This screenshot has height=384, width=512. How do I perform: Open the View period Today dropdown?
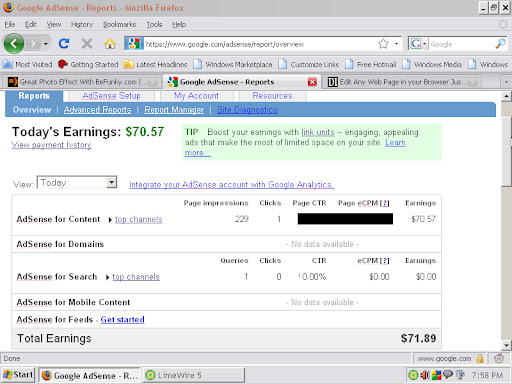[77, 182]
